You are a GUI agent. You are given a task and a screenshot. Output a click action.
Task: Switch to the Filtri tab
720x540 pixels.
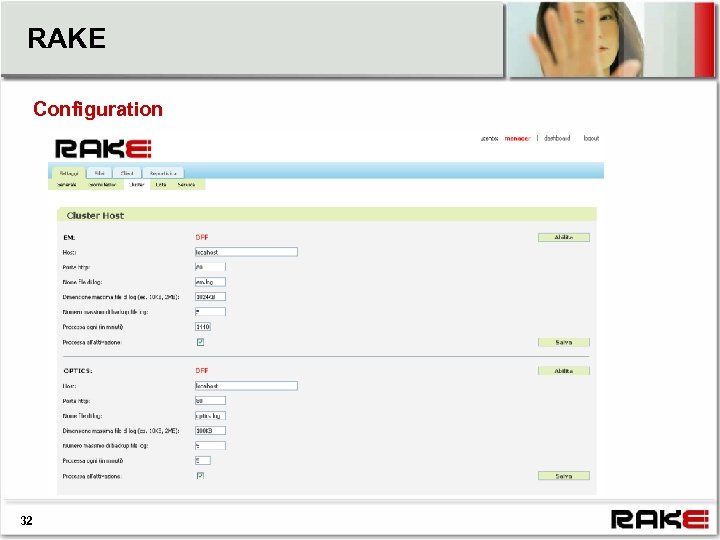pos(100,173)
